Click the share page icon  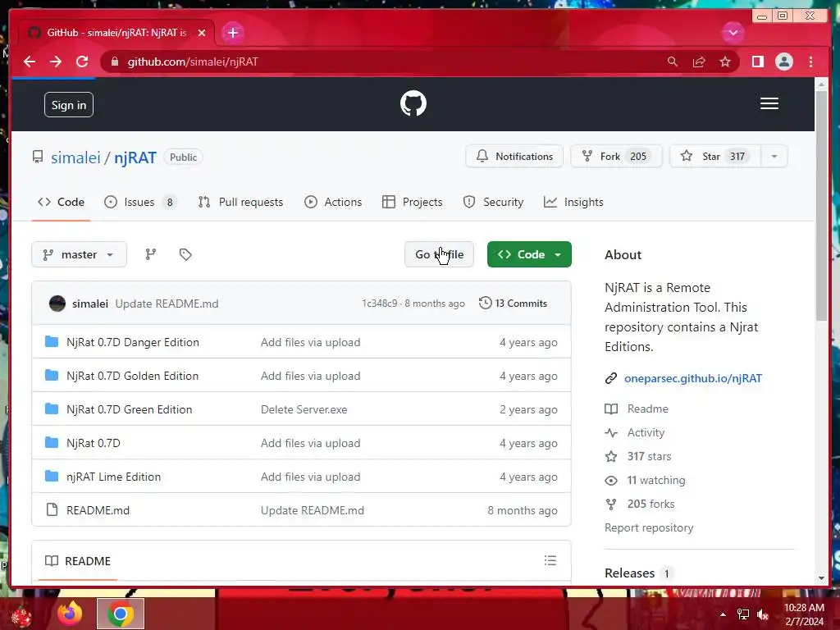tap(699, 62)
